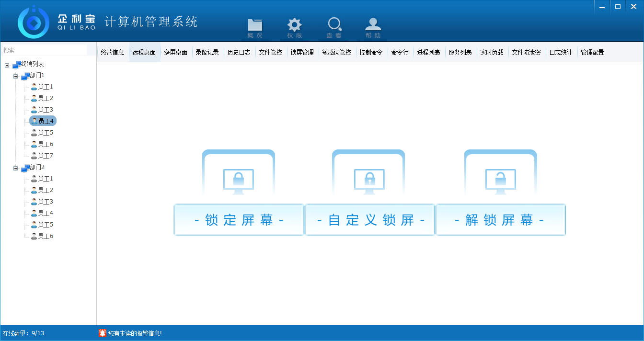Open the 文件管控 tab
644x341 pixels.
(270, 53)
